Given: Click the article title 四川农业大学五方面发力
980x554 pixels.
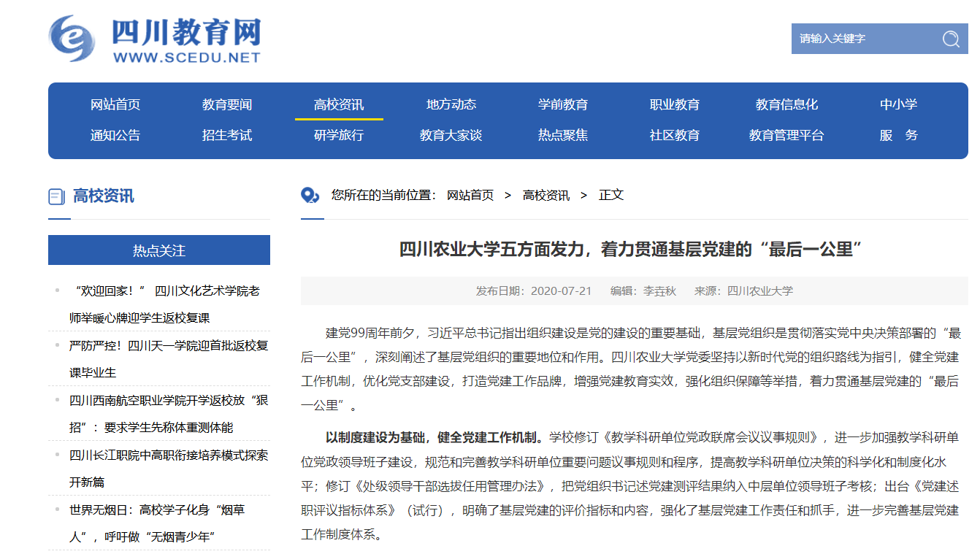Looking at the screenshot, I should click(x=632, y=249).
